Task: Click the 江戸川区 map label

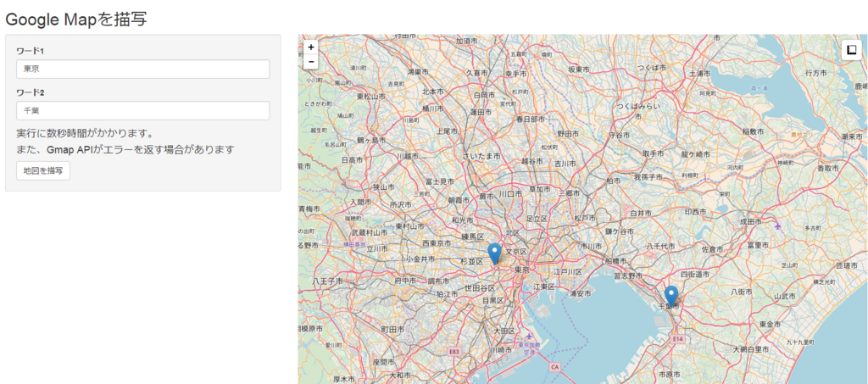Action: pos(568,271)
